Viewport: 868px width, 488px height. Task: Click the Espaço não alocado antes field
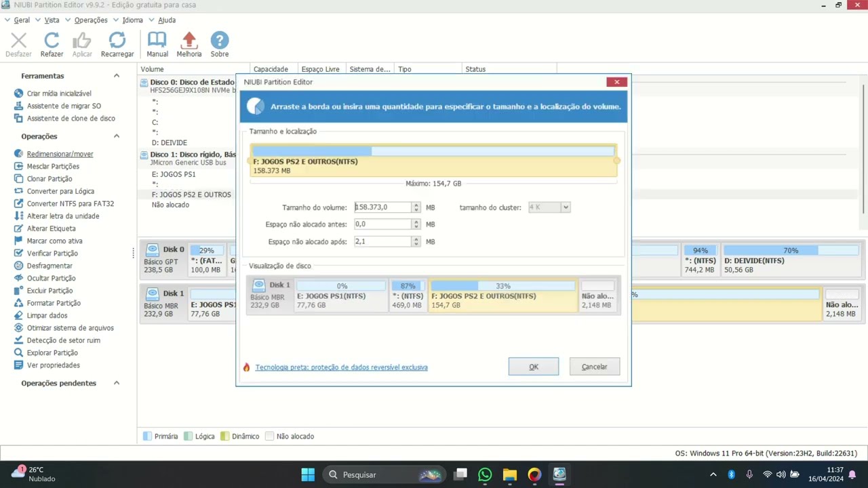pos(383,224)
